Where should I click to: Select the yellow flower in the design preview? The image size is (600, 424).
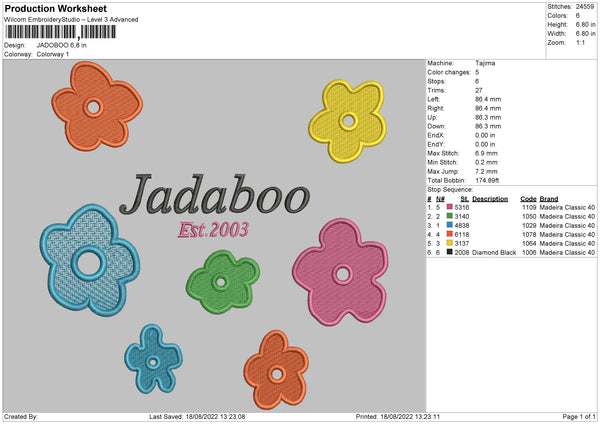[x=347, y=121]
